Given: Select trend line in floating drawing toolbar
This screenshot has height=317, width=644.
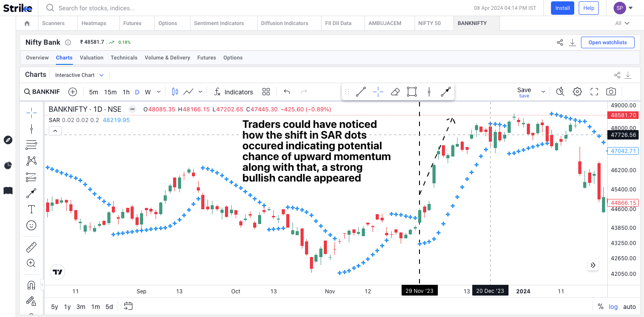Looking at the screenshot, I should (x=361, y=92).
